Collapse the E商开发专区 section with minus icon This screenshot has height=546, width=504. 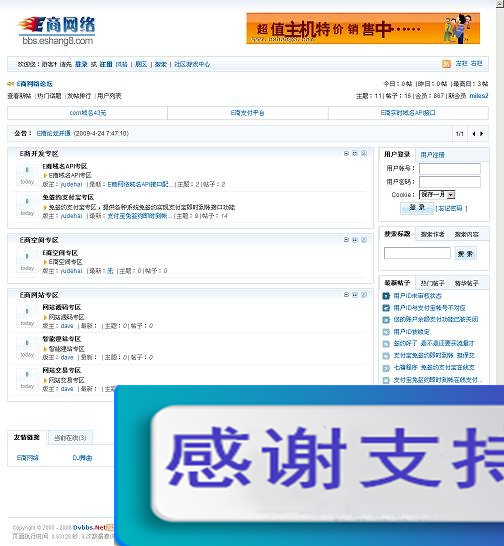coord(346,154)
